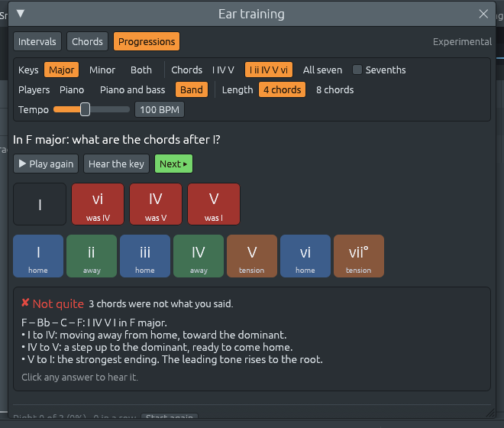Switch to the Intervals tab
Viewport: 504px width, 428px height.
click(x=37, y=41)
